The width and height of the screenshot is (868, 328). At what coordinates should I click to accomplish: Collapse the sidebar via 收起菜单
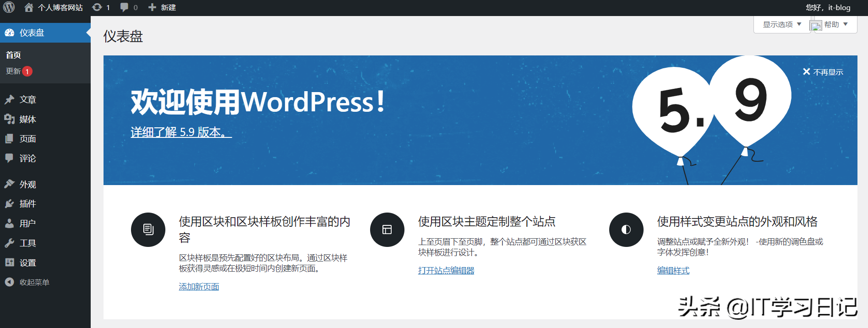tap(34, 282)
